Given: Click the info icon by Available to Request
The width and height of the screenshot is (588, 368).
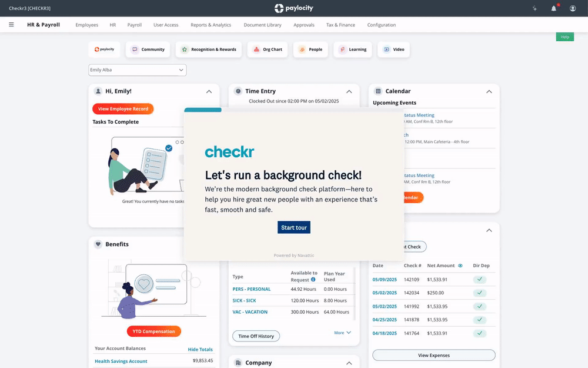Looking at the screenshot, I should 313,279.
